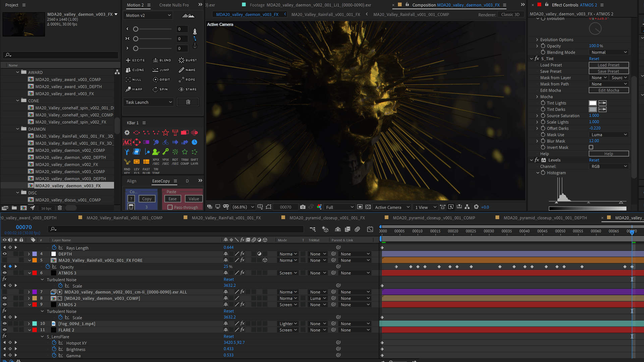Drag the Offset Darks value slider
Screen dimensions: 644x362
(x=595, y=128)
